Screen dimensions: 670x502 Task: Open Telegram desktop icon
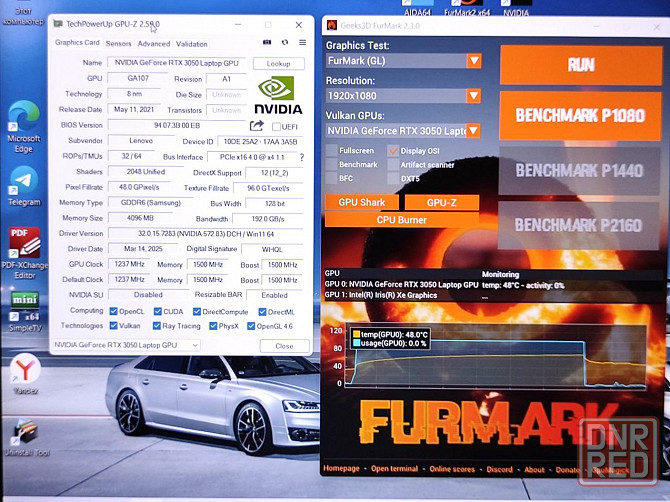pos(24,186)
